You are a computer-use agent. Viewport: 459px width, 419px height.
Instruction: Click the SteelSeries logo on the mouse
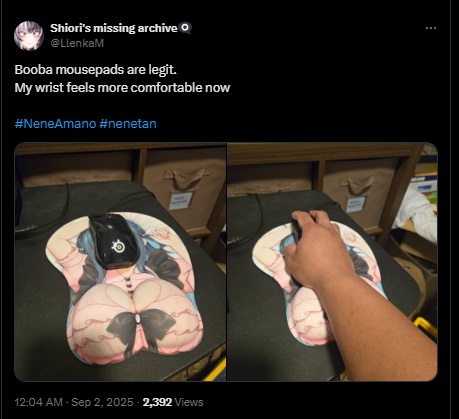point(118,246)
